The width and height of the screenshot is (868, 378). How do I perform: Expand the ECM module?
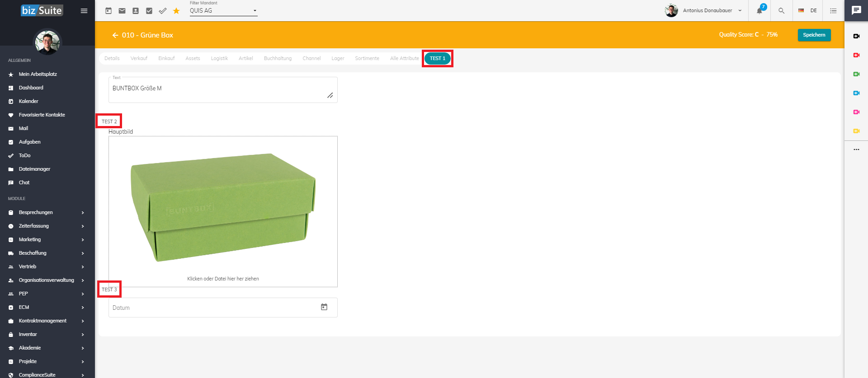[47, 307]
